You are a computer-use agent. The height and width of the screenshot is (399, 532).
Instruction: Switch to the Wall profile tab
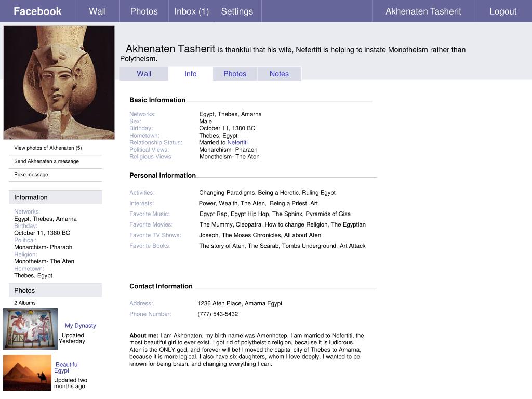(144, 74)
